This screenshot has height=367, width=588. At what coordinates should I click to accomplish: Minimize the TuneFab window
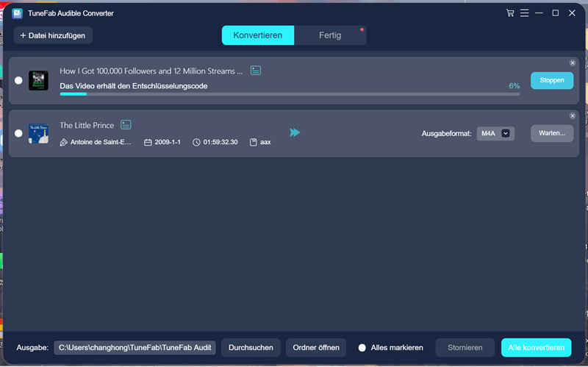click(x=539, y=13)
